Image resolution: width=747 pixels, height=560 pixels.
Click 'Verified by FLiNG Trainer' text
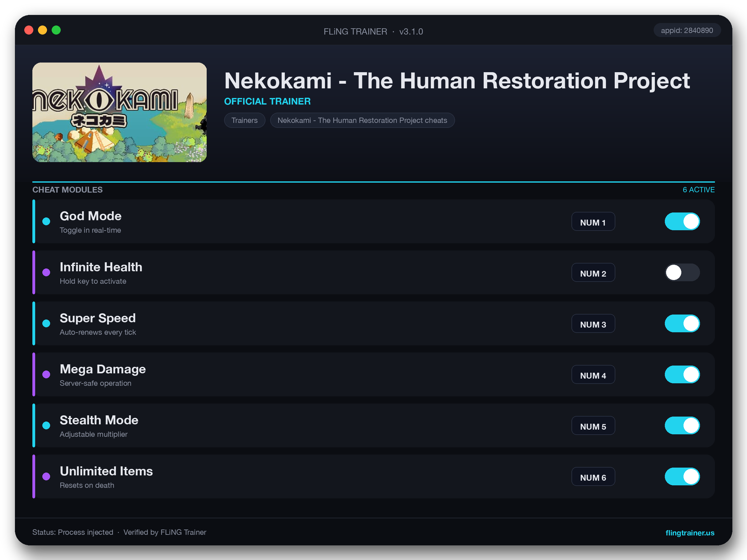(x=164, y=532)
